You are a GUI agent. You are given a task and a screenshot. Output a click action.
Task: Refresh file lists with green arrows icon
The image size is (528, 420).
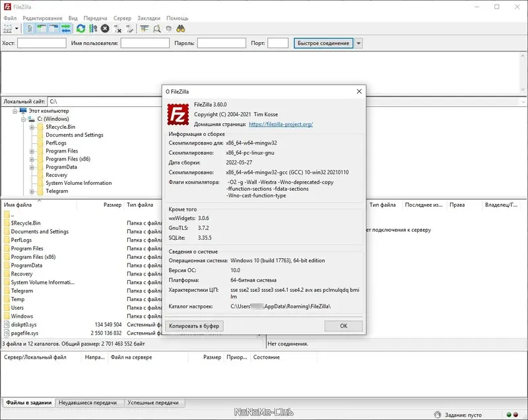(81, 29)
